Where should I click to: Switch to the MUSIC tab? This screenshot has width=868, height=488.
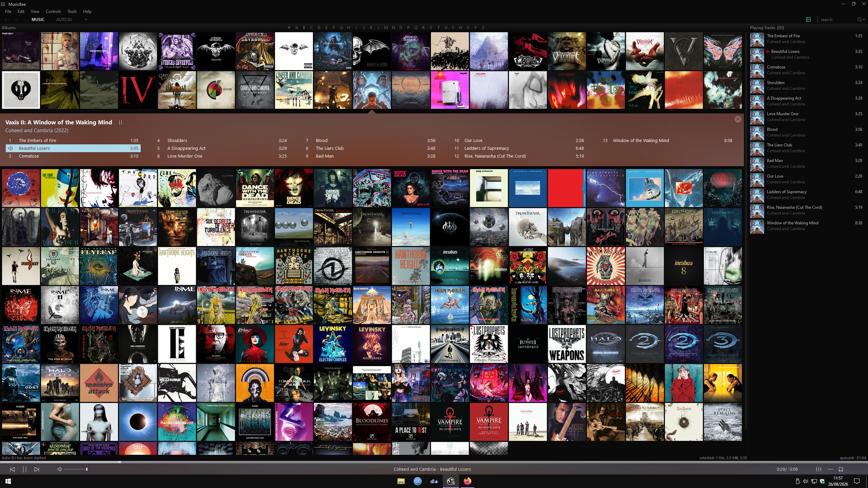click(x=38, y=20)
